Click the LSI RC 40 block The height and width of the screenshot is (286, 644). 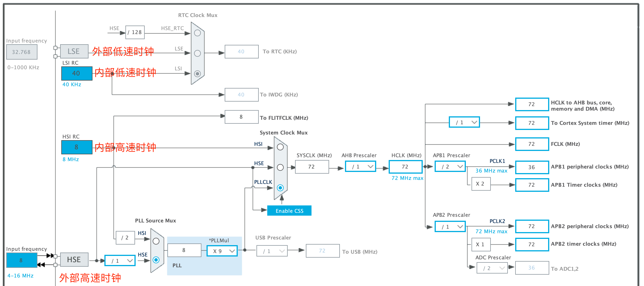77,73
